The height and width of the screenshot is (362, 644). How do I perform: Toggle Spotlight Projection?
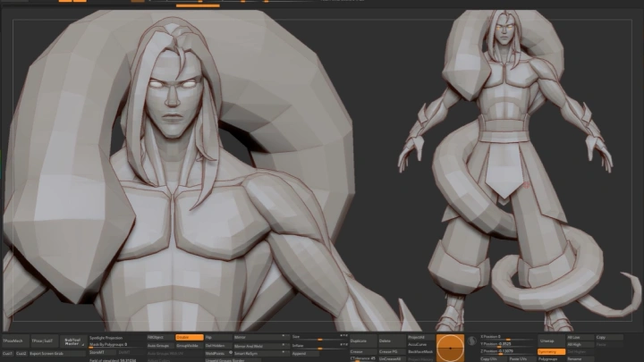click(x=116, y=338)
